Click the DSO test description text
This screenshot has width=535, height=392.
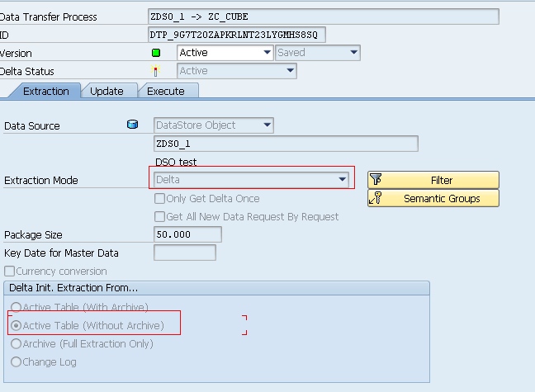pyautogui.click(x=176, y=162)
